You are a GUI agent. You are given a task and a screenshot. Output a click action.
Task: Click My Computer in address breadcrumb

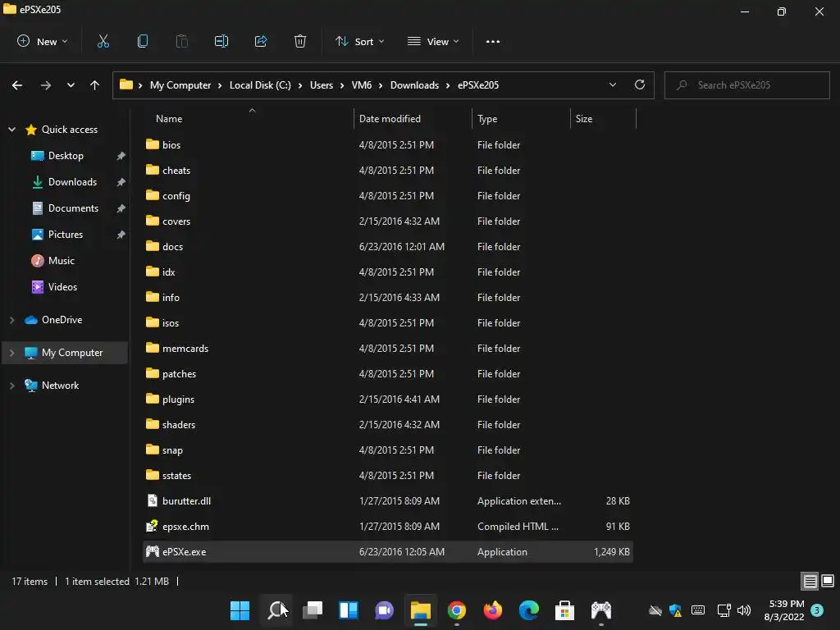point(180,85)
